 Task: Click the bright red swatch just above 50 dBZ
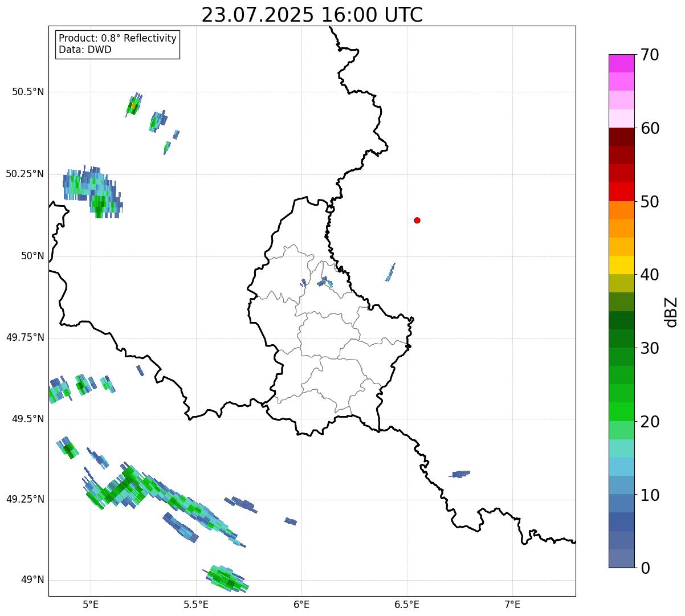[622, 192]
